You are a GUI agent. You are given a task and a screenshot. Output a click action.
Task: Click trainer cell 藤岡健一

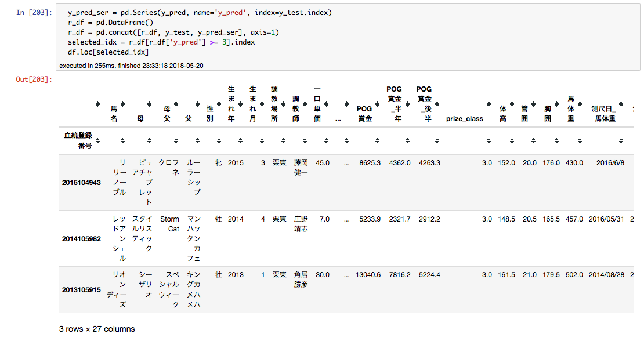(301, 168)
